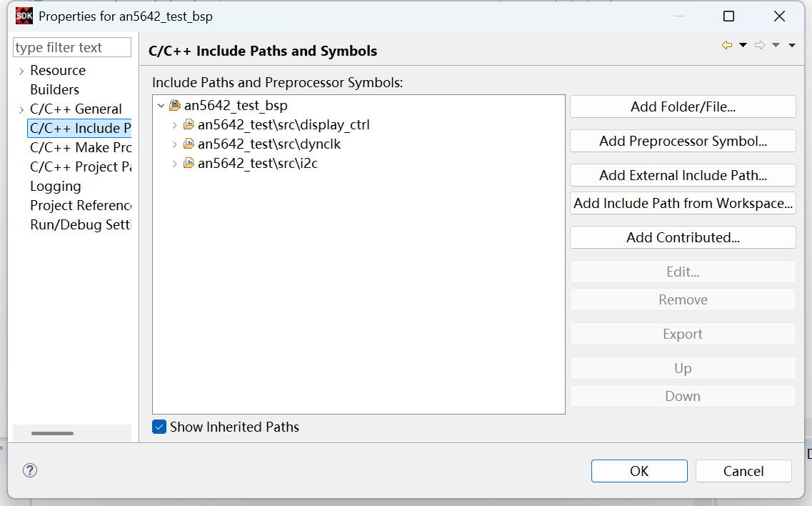Collapse the an5642_test_bsp tree node

click(x=160, y=106)
